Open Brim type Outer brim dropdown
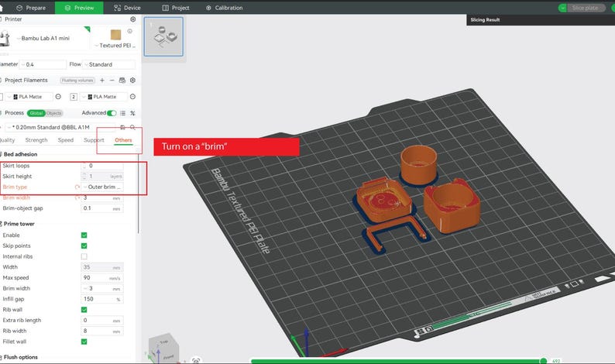 [102, 187]
